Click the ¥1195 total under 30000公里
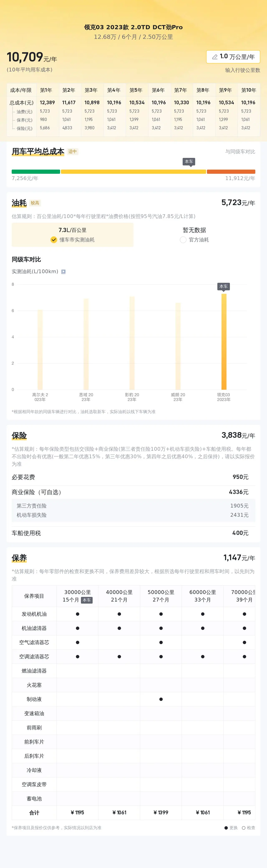 coord(77,812)
